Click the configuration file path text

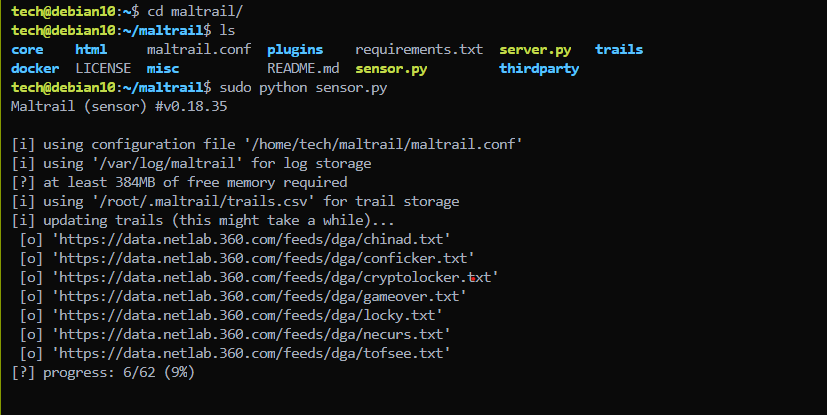[x=383, y=144]
